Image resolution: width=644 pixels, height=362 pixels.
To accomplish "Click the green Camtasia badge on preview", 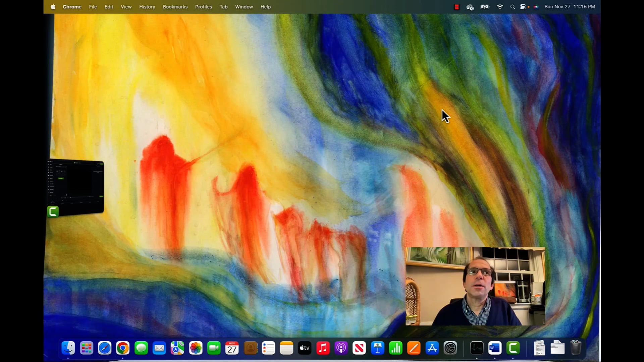I will (53, 212).
